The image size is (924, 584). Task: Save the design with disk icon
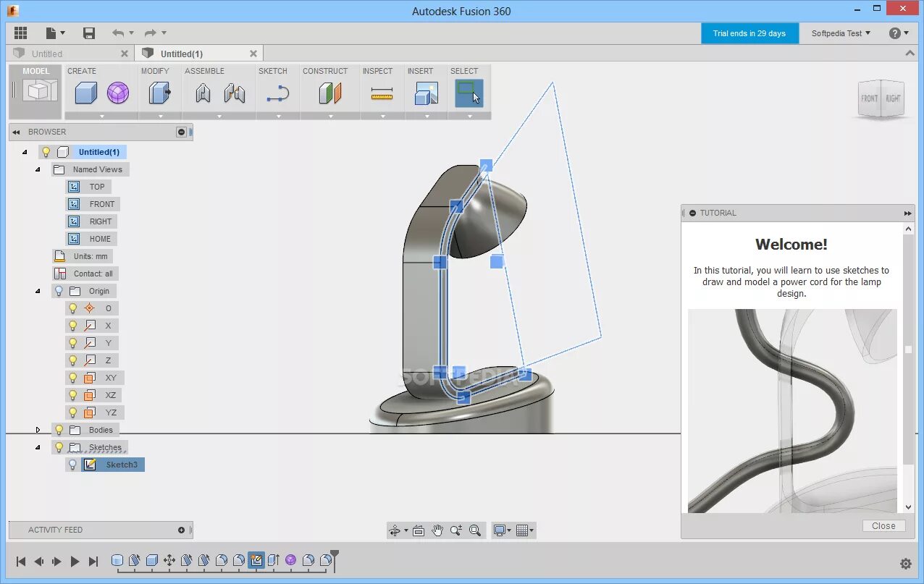click(x=89, y=33)
